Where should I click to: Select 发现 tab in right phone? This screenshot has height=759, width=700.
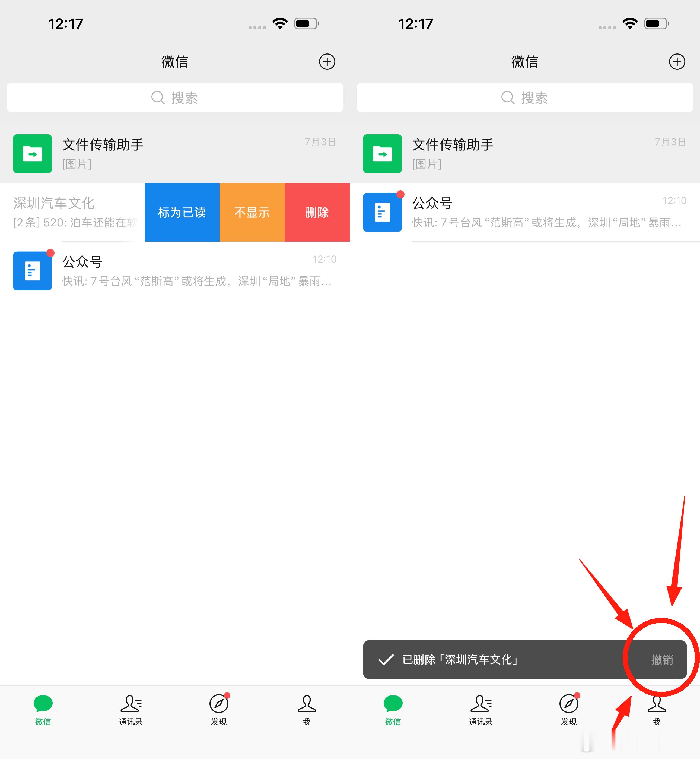[x=569, y=710]
